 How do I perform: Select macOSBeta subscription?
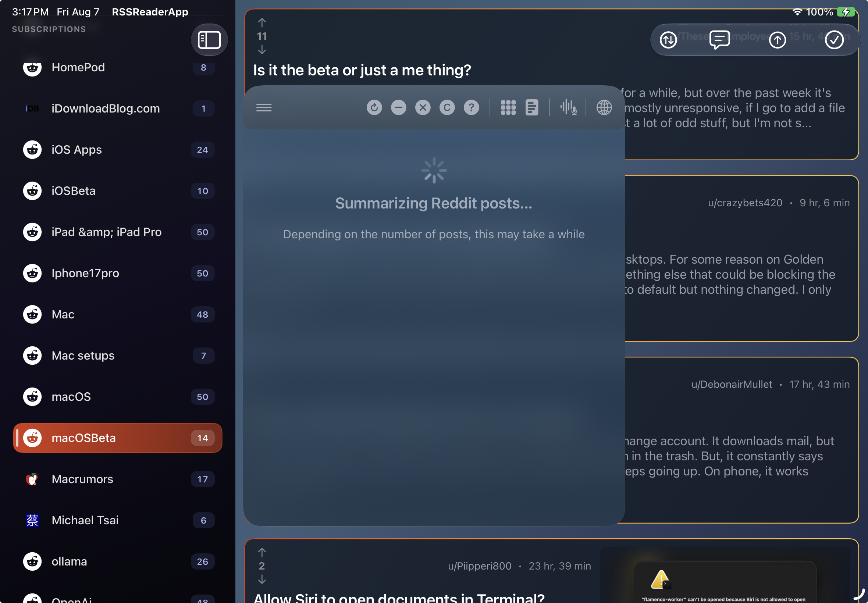[x=118, y=438]
